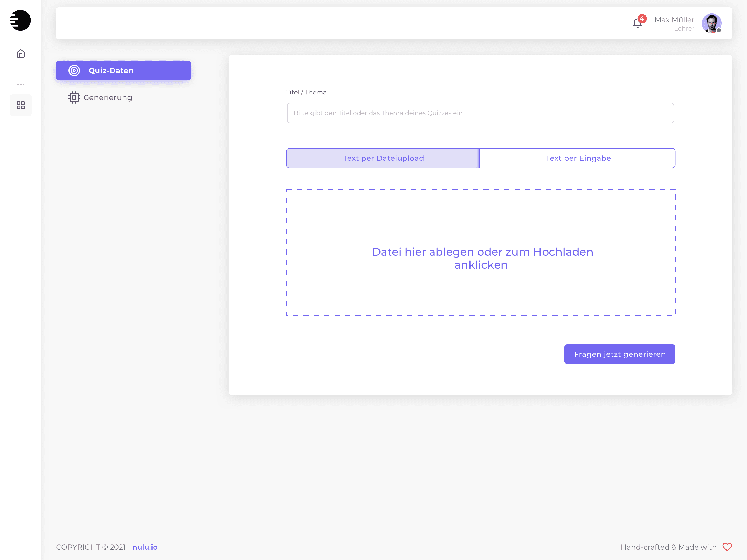Click the file drop zone to upload

tap(481, 252)
